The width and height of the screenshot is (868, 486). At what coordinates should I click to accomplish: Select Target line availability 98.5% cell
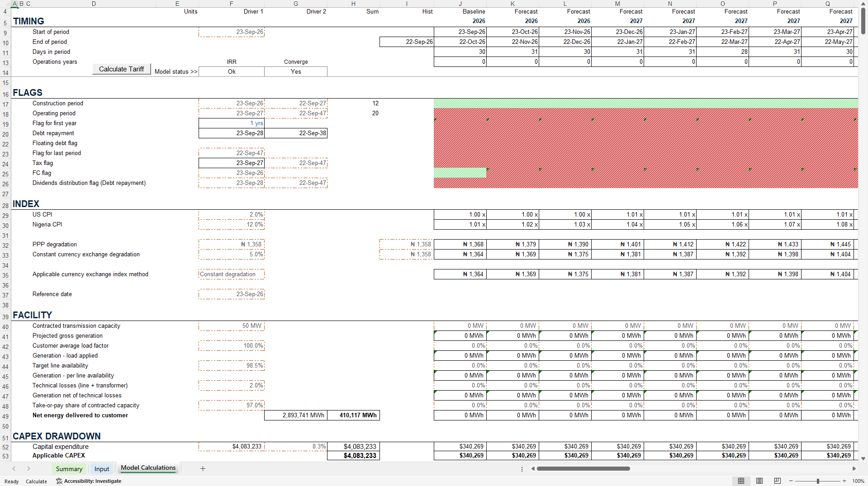pos(232,366)
